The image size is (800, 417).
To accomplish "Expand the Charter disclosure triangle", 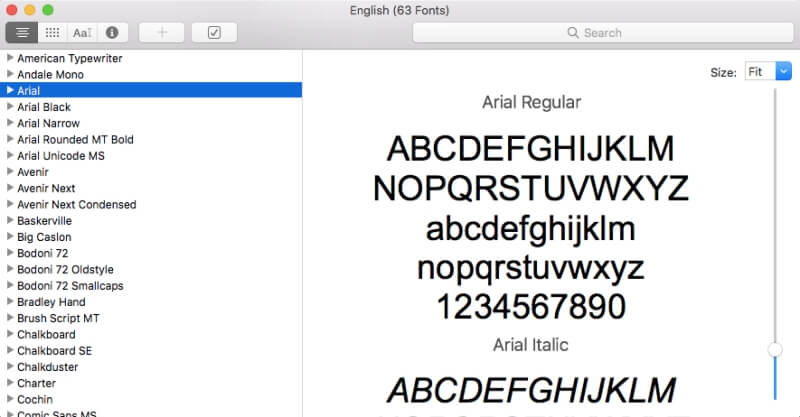I will [x=10, y=383].
